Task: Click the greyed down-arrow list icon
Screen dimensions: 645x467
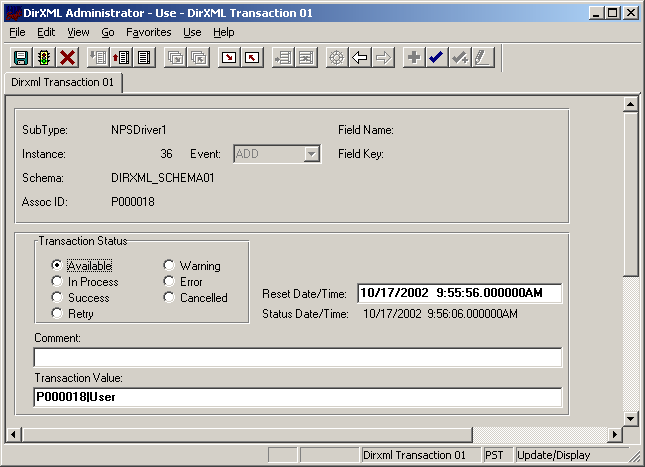Action: 98,58
